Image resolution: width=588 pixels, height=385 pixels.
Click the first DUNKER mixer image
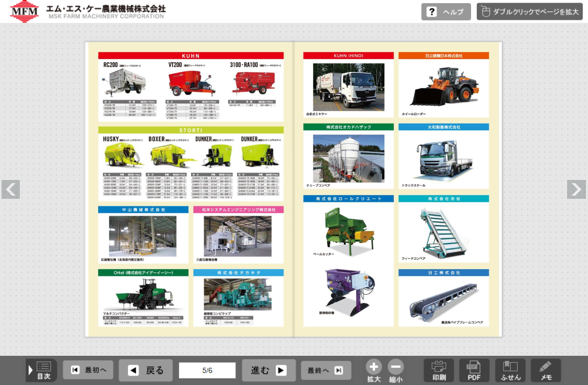tap(217, 156)
